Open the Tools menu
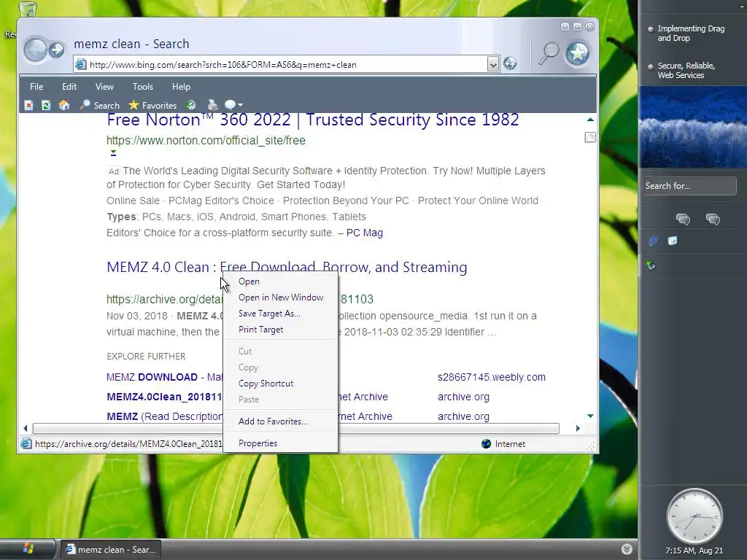 [x=143, y=87]
